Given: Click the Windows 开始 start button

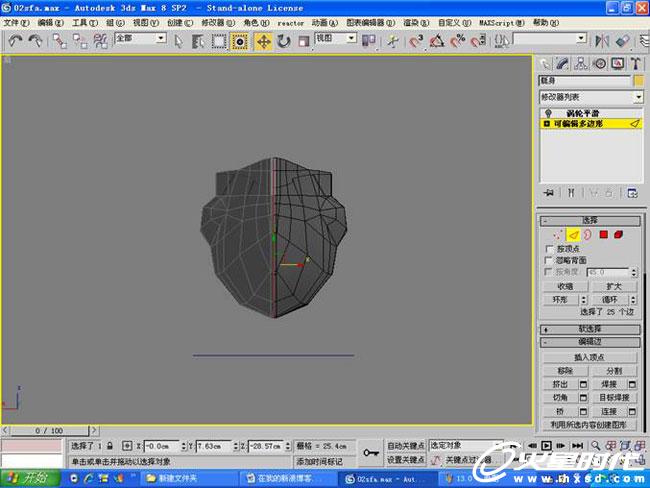Looking at the screenshot, I should 30,478.
